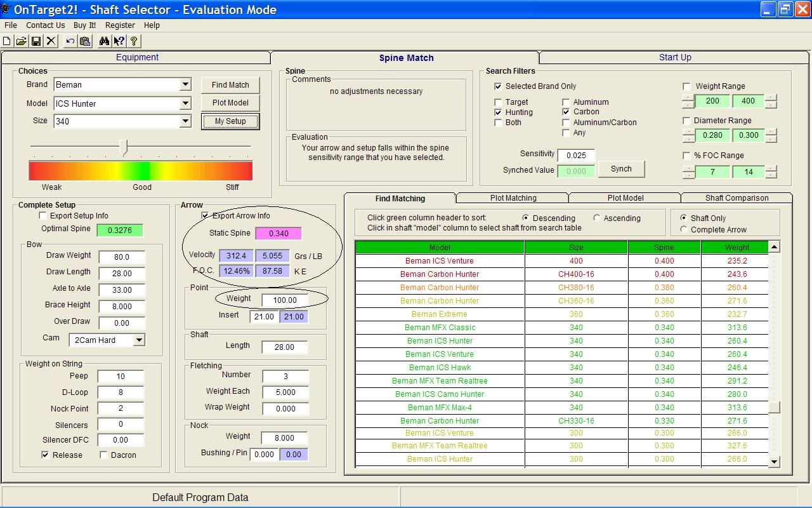Image resolution: width=812 pixels, height=508 pixels.
Task: Click the yellow question mark Help icon
Action: pyautogui.click(x=134, y=41)
